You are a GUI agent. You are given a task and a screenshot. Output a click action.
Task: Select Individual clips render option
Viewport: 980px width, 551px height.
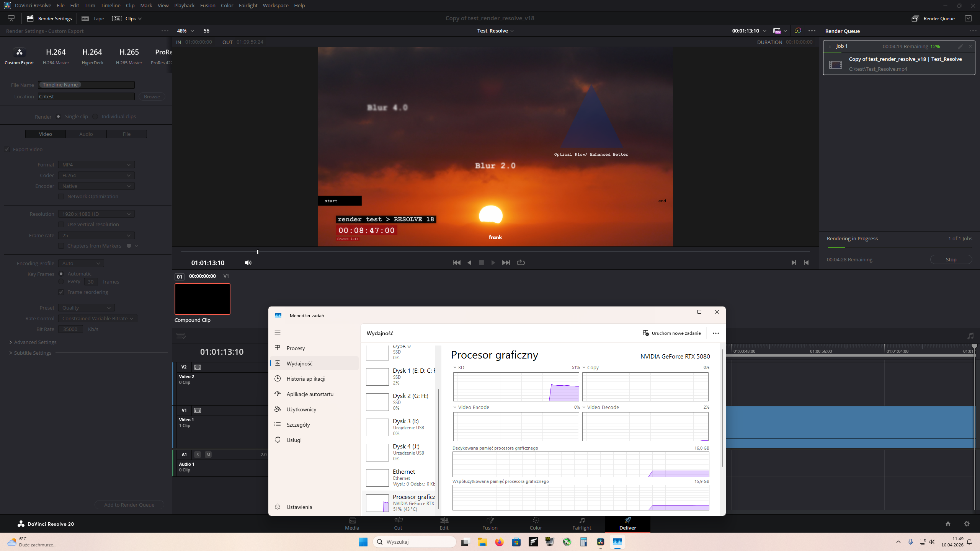[x=96, y=116]
